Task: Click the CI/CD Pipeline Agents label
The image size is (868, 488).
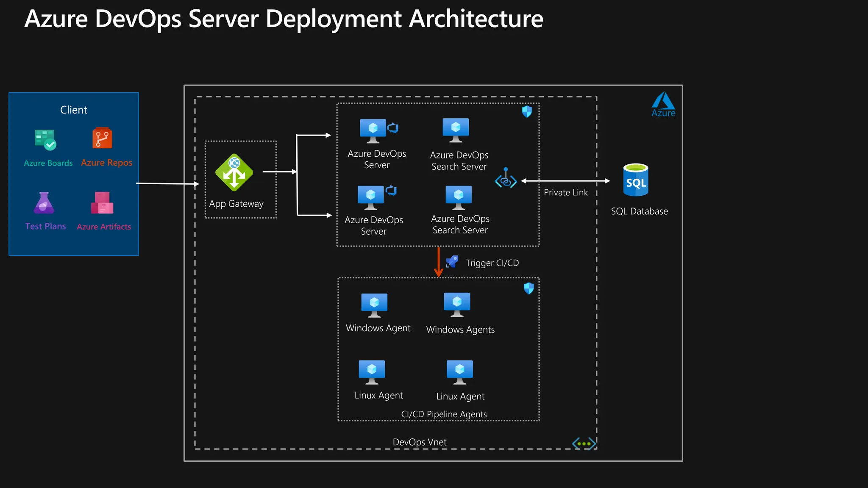Action: pos(444,414)
